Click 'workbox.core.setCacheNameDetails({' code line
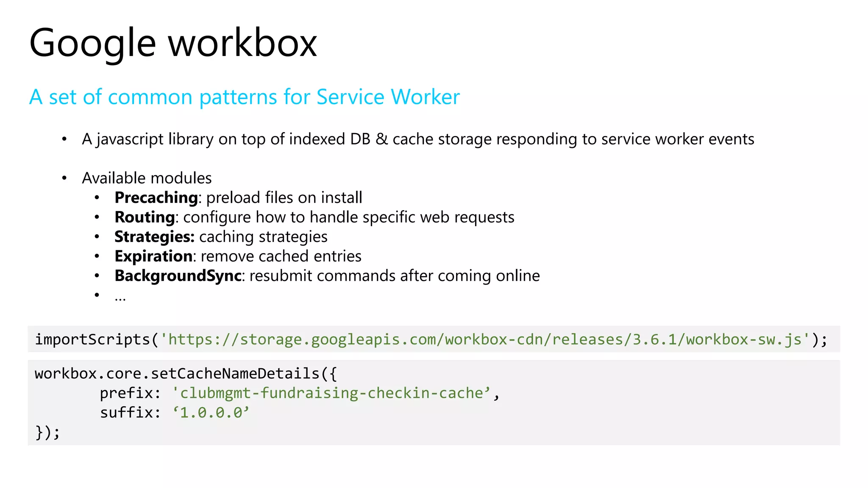The height and width of the screenshot is (488, 868). click(186, 374)
